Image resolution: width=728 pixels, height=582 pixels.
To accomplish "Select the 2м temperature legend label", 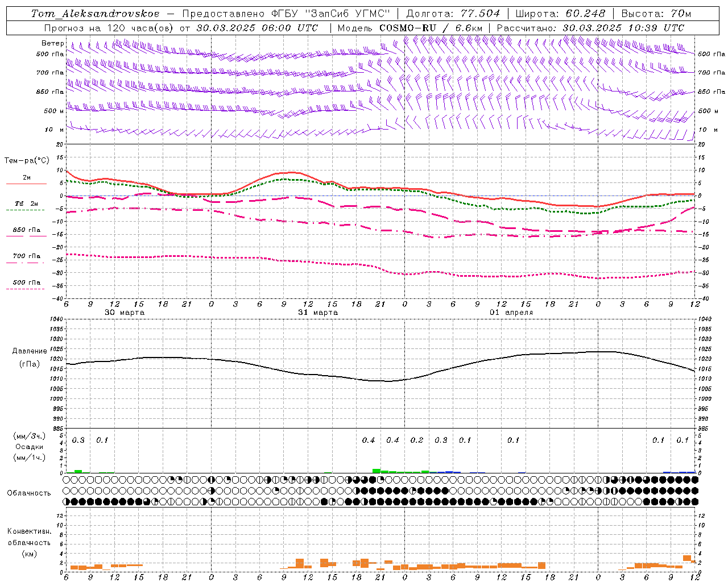I will click(27, 178).
